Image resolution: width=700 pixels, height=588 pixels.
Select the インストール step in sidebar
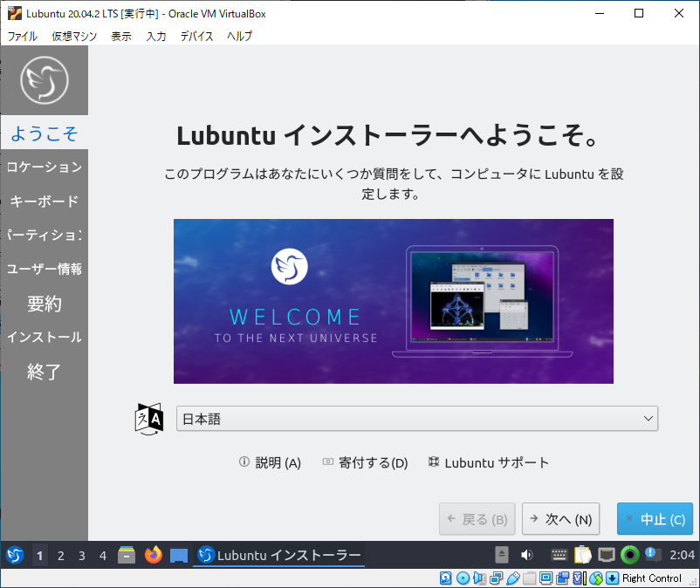pyautogui.click(x=45, y=338)
